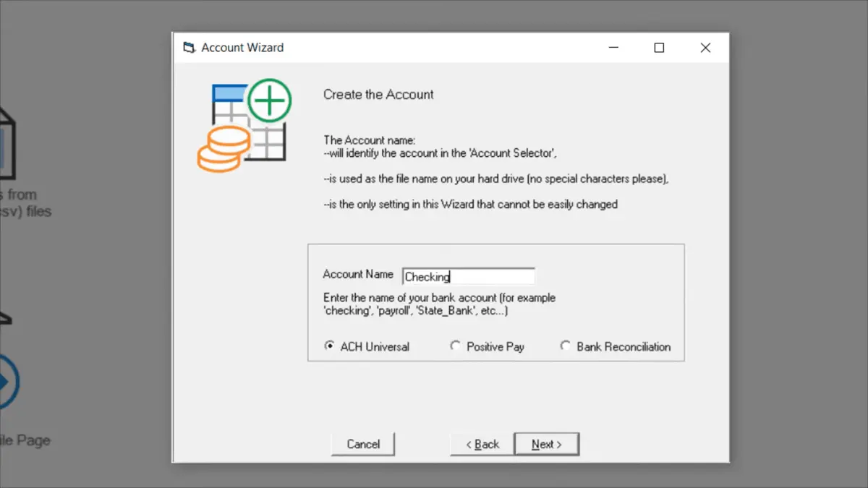Select the Bank Reconciliation radio button
The width and height of the screenshot is (868, 488).
coord(616,347)
